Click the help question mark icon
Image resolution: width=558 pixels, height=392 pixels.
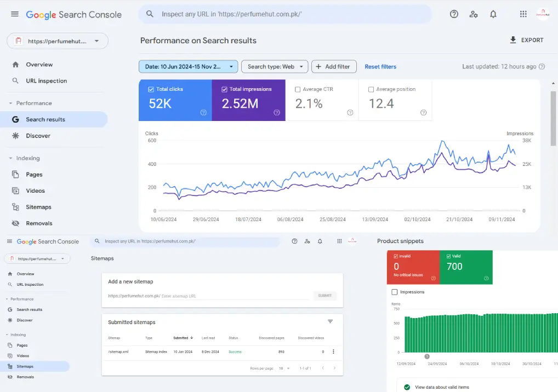[x=454, y=14]
